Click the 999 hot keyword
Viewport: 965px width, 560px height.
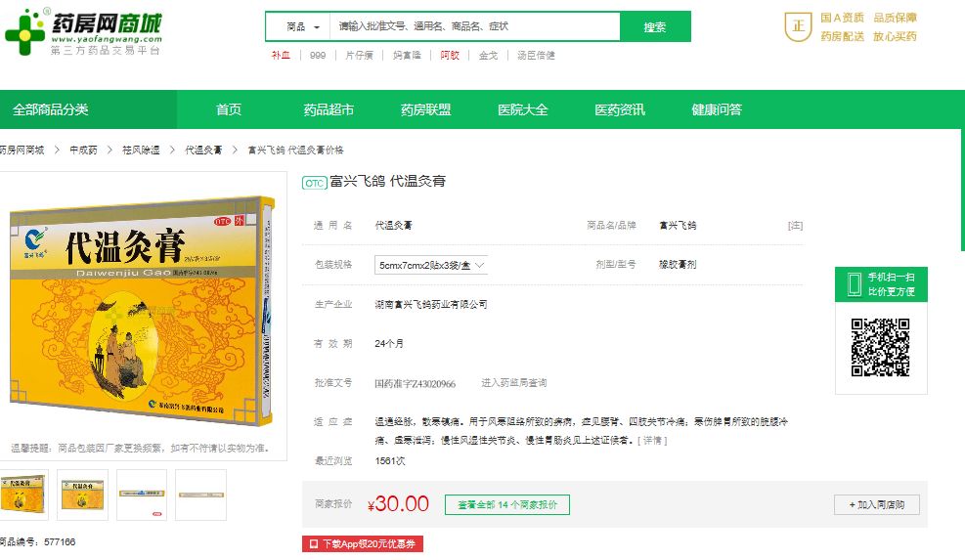pos(318,56)
